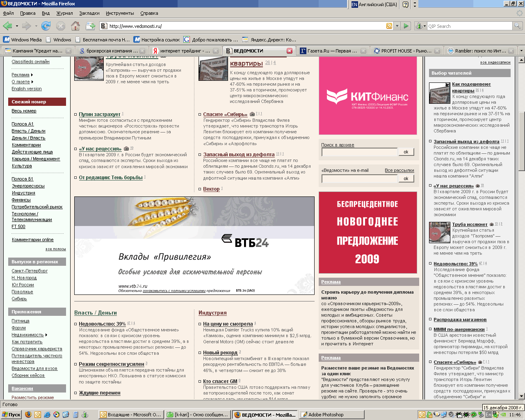
Task: Open the Запасный выход из дефолта center article
Action: coord(239,155)
